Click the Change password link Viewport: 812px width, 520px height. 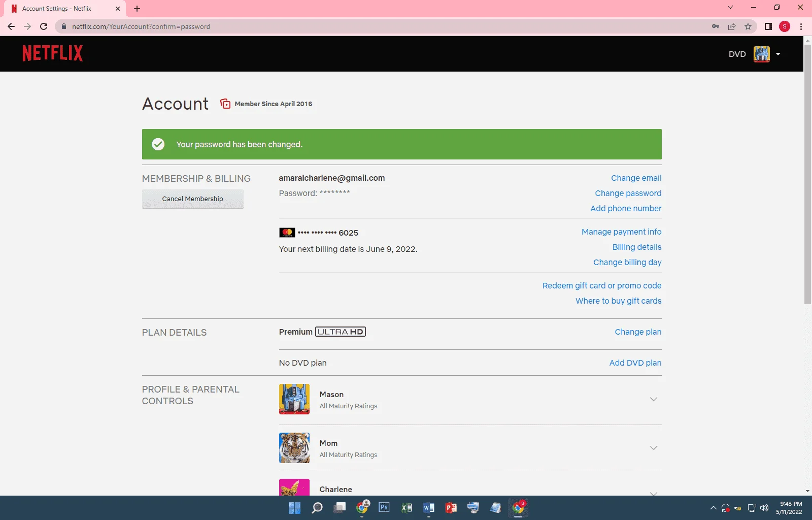click(628, 193)
